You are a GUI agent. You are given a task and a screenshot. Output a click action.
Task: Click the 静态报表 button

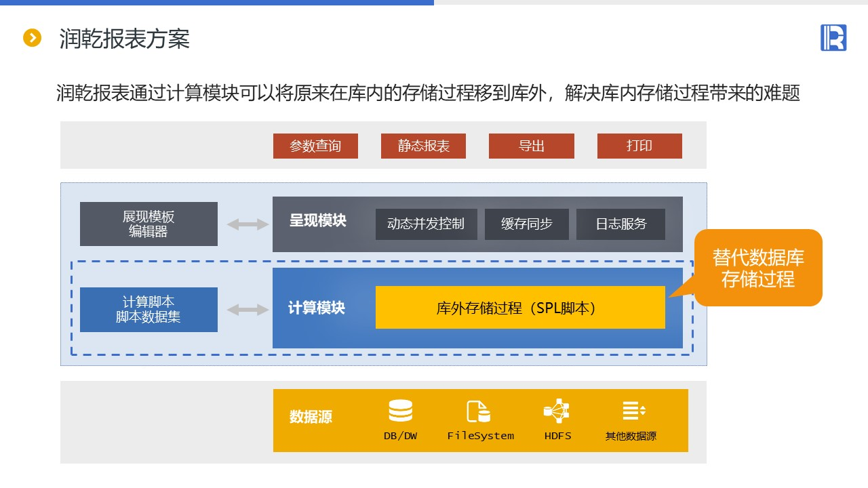click(423, 146)
